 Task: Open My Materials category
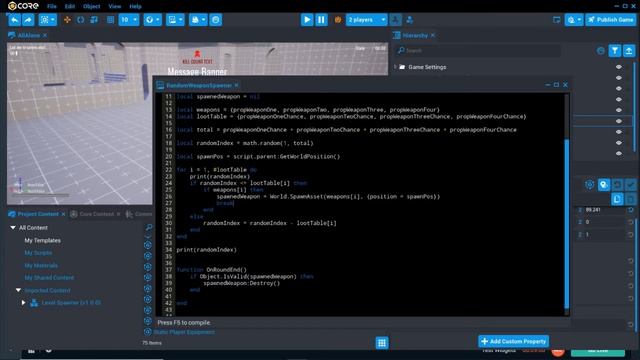pyautogui.click(x=41, y=266)
